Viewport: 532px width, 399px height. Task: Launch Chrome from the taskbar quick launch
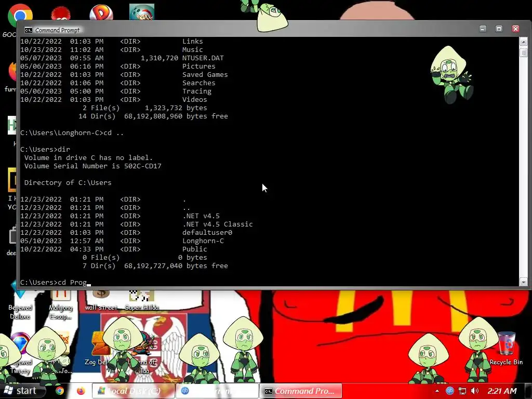(x=60, y=391)
